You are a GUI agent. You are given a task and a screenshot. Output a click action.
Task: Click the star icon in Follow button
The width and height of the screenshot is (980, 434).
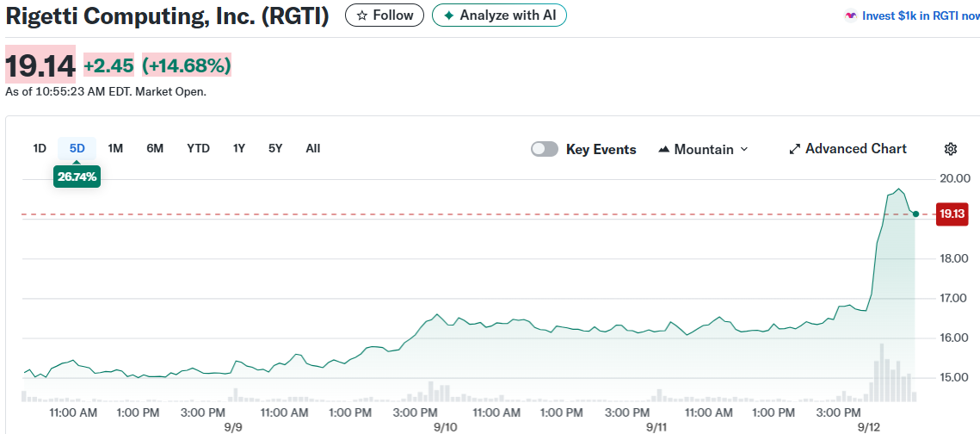point(362,15)
